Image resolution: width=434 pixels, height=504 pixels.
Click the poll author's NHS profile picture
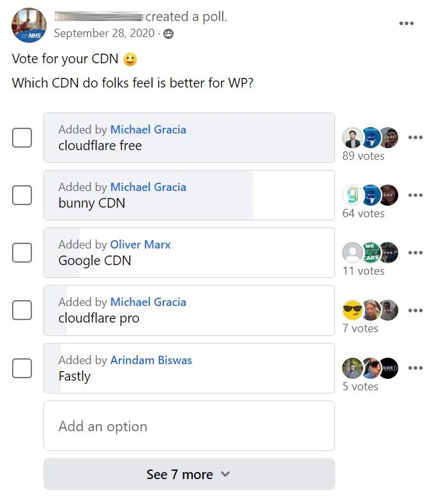(29, 26)
